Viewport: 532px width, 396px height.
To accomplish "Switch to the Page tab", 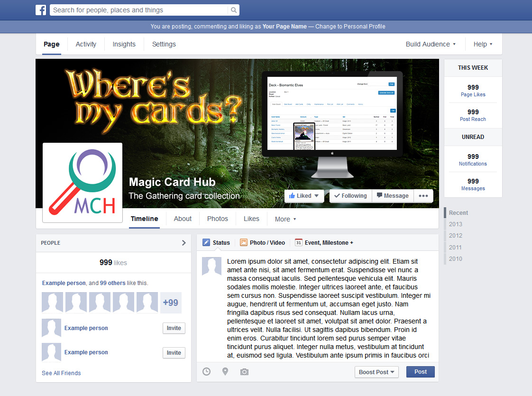I will (52, 44).
